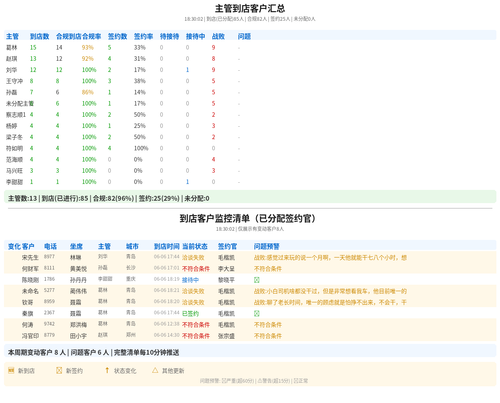Click the 本周期变动客户 8 人 summary bar

point(250,351)
